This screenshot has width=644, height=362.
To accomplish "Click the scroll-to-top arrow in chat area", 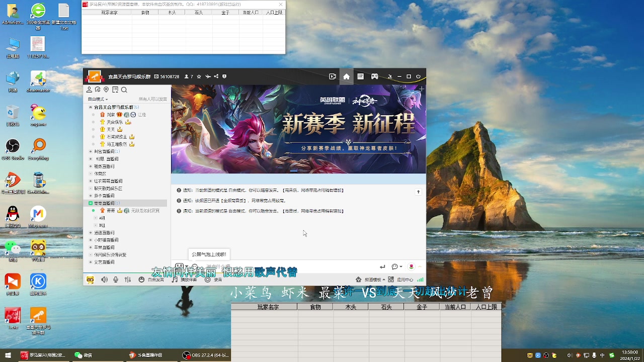I will coord(418,192).
